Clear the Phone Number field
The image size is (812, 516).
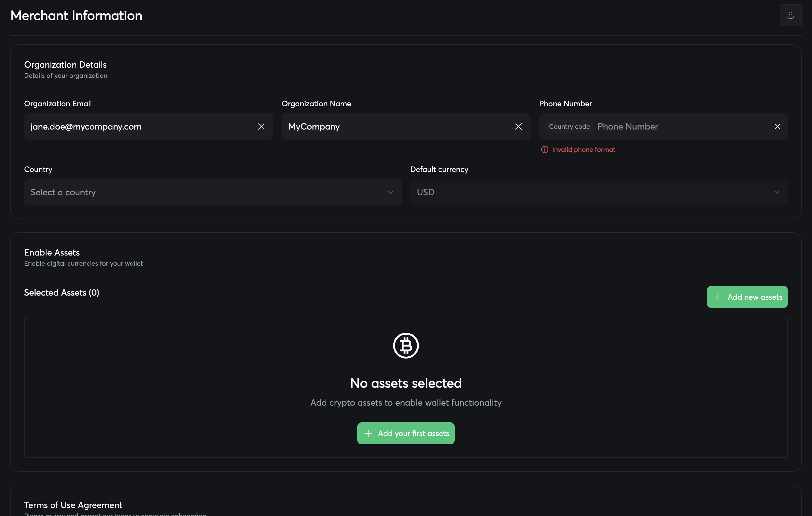777,127
